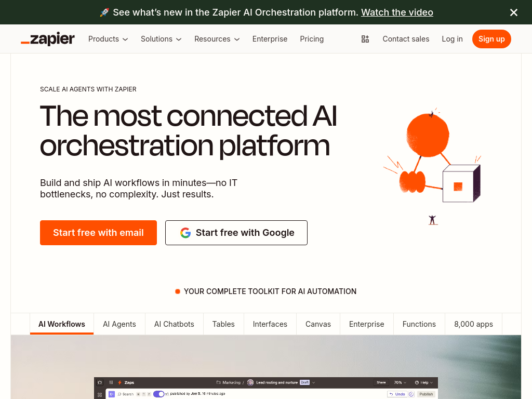Click the Marketing folder icon in preview
This screenshot has height=399, width=532.
219,382
